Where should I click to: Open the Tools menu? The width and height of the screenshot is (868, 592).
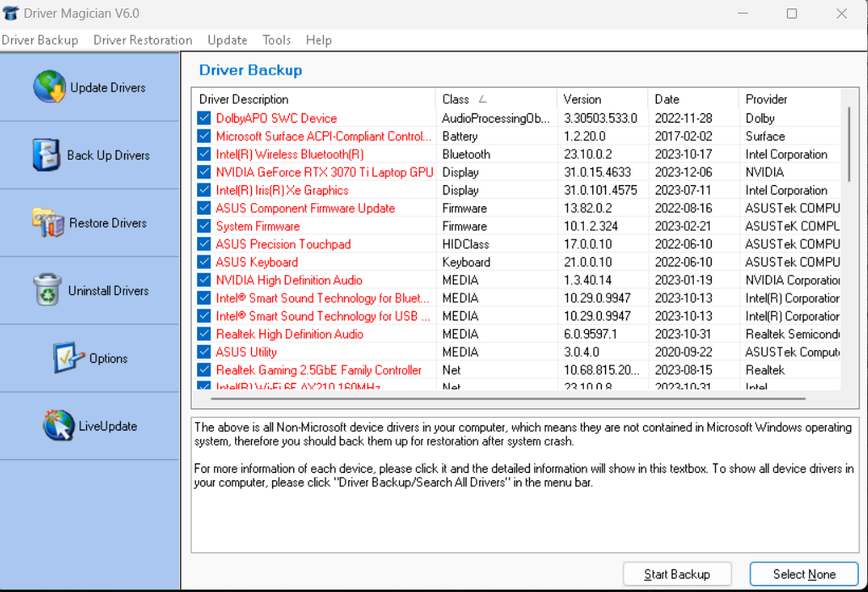click(276, 40)
